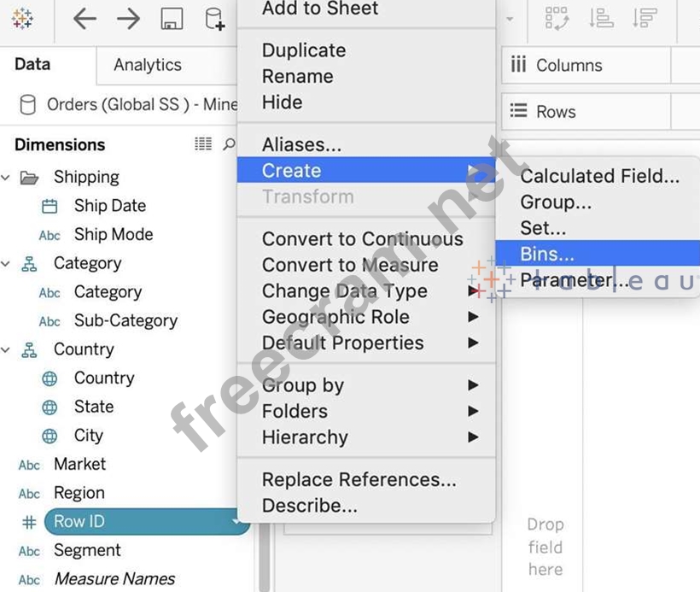Click the forward arrow redo icon
700x592 pixels.
point(128,19)
